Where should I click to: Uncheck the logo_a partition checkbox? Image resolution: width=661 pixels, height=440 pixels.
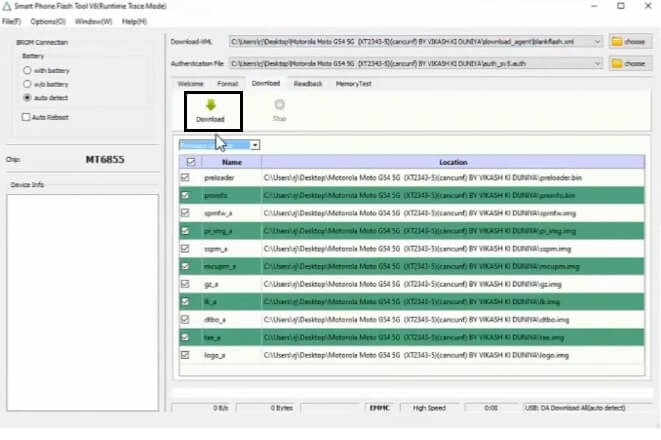pyautogui.click(x=185, y=355)
